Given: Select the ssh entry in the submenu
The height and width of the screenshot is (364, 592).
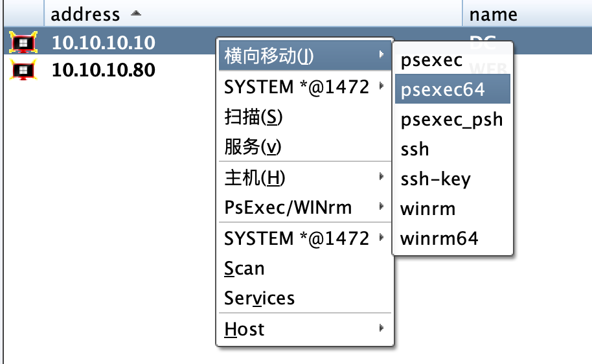Looking at the screenshot, I should [x=415, y=149].
